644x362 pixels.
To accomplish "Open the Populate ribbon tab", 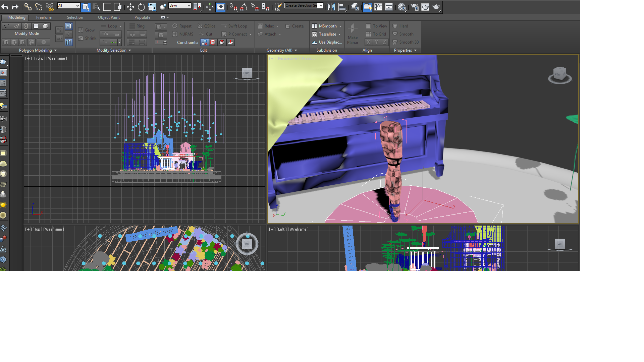I will tap(142, 17).
